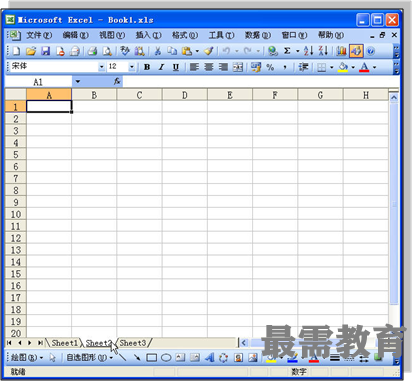Screen dimensions: 413x381
Task: Open the 视图 (View) menu
Action: (112, 35)
